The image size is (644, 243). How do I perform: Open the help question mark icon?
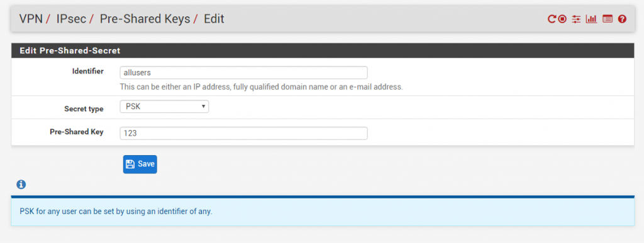(622, 19)
